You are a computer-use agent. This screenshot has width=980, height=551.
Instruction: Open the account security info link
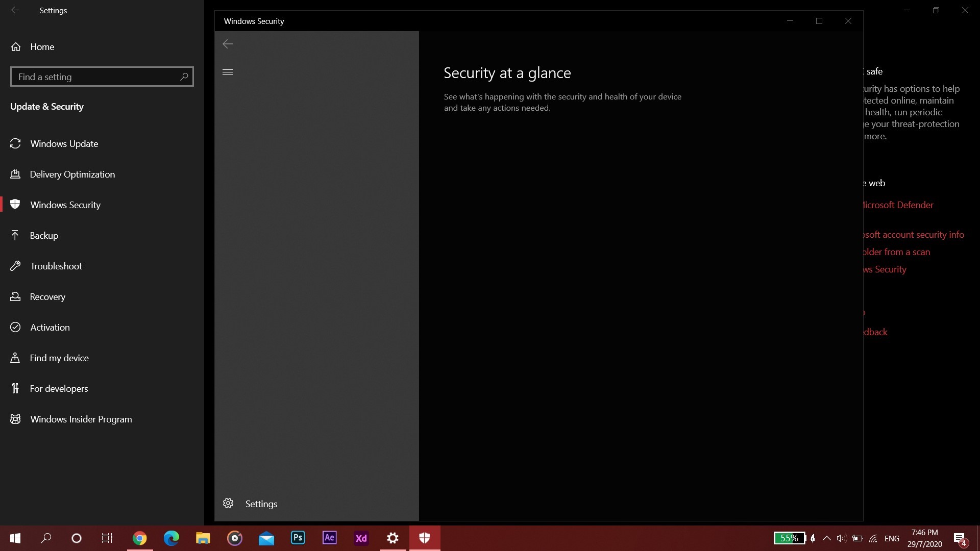(914, 235)
